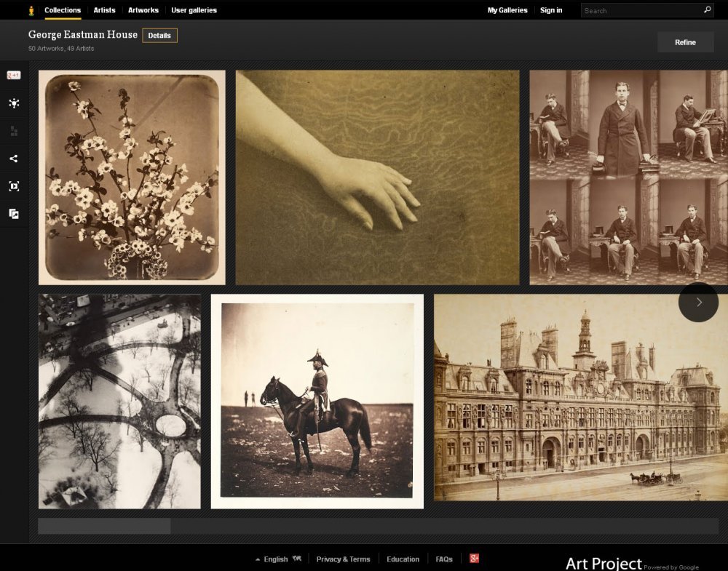Start the slideshow play icon in sidebar
Screen dimensions: 728x571
tap(14, 186)
